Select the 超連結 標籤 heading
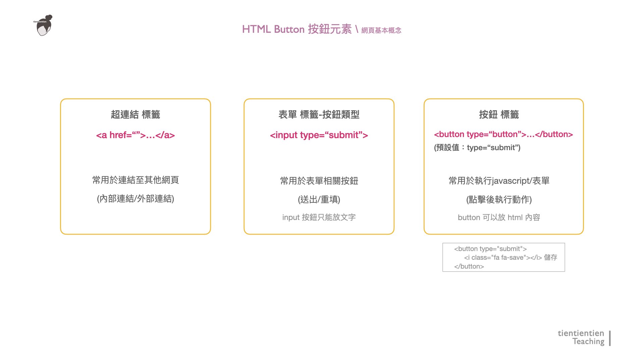The width and height of the screenshot is (644, 362). (135, 115)
